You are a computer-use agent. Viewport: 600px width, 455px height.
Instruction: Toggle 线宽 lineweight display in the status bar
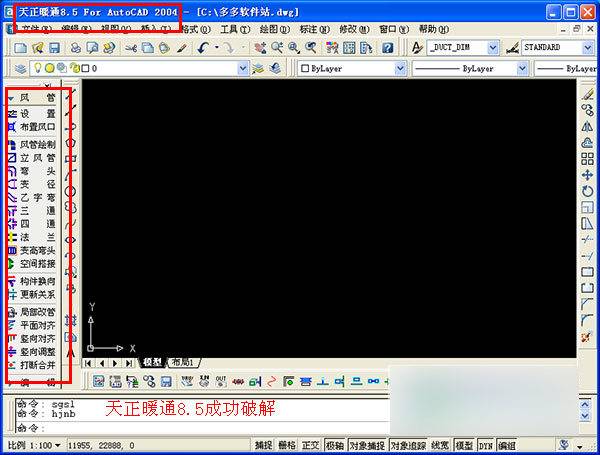440,445
